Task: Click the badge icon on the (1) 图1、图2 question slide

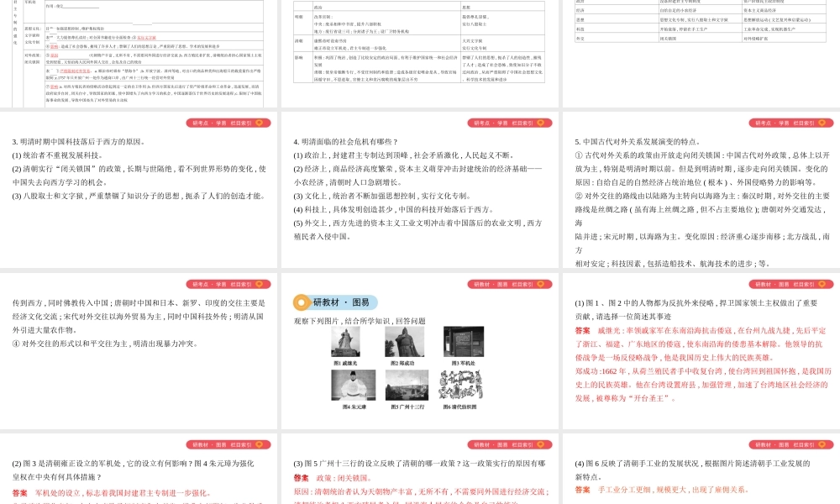Action: 822,285
